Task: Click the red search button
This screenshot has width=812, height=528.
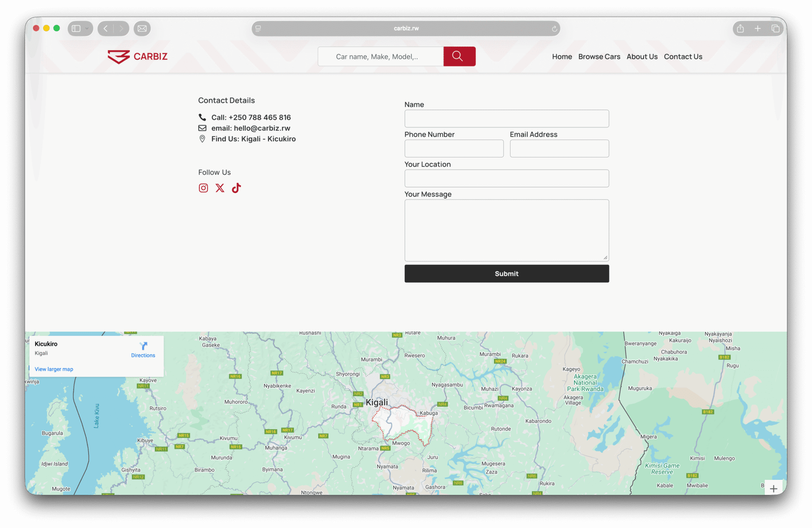Action: point(459,56)
